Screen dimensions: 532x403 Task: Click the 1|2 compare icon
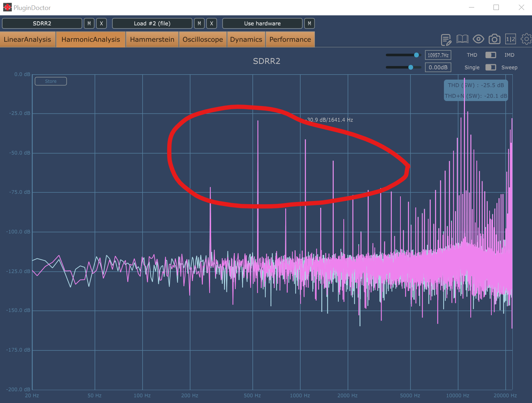pyautogui.click(x=510, y=39)
